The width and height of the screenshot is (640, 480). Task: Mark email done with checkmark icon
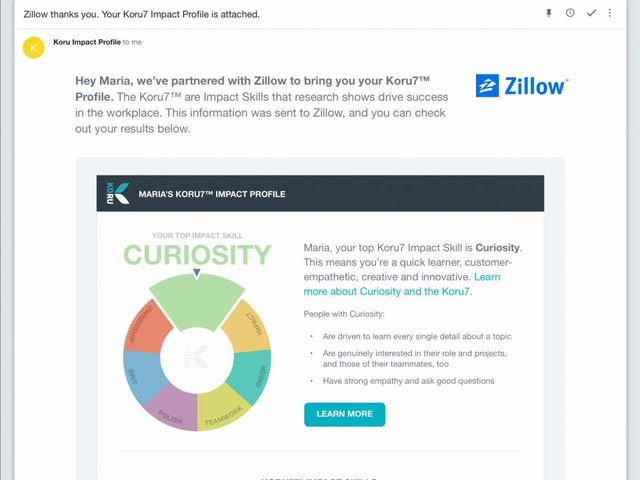tap(591, 13)
